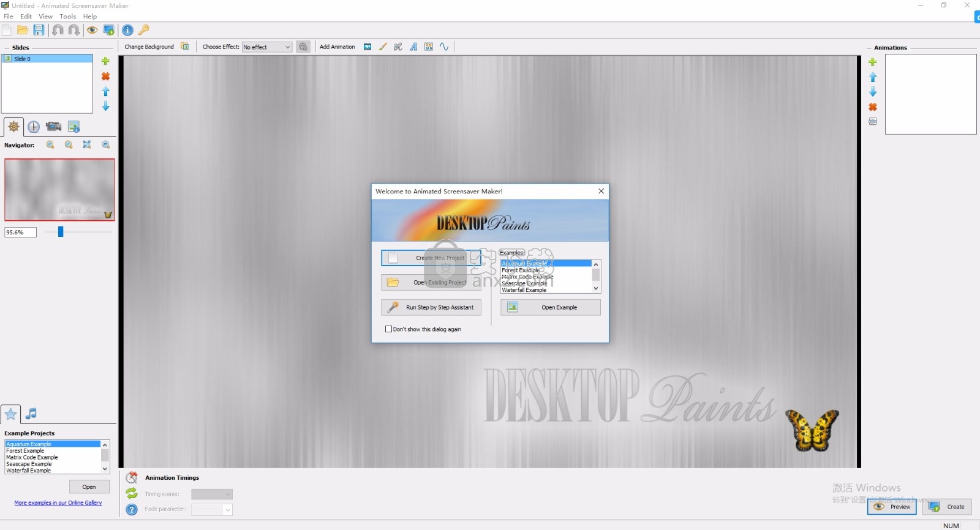
Task: Click the Undo arrow icon
Action: 58,30
